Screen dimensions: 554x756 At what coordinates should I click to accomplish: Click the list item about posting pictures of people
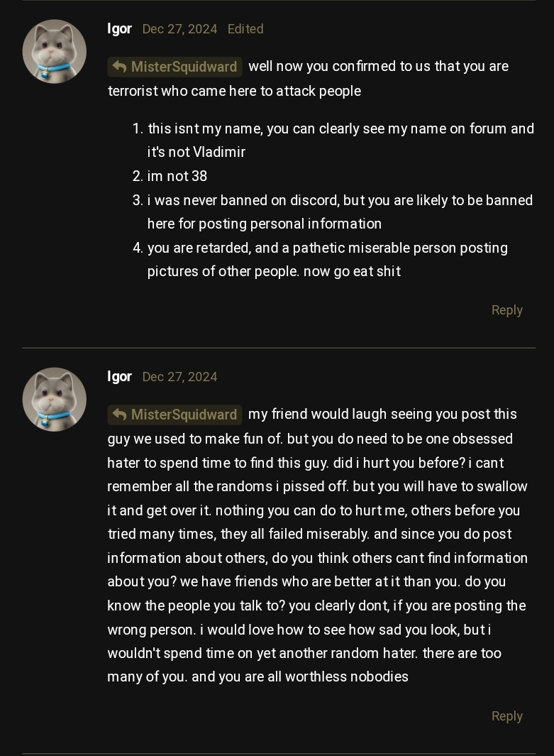[x=327, y=248]
